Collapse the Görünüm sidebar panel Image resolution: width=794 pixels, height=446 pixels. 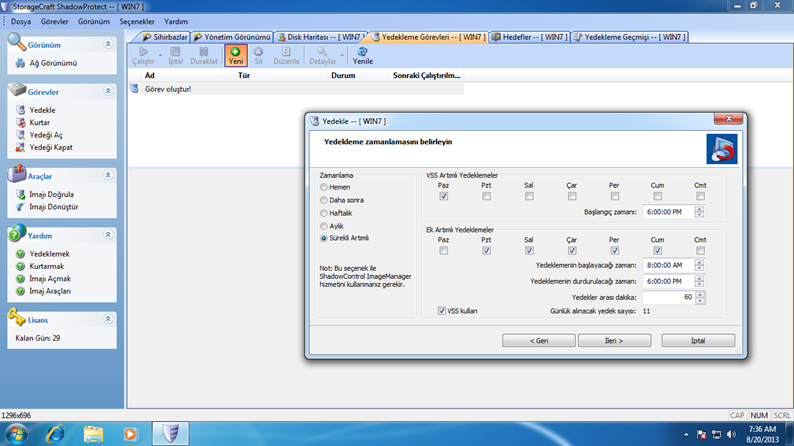click(x=108, y=44)
